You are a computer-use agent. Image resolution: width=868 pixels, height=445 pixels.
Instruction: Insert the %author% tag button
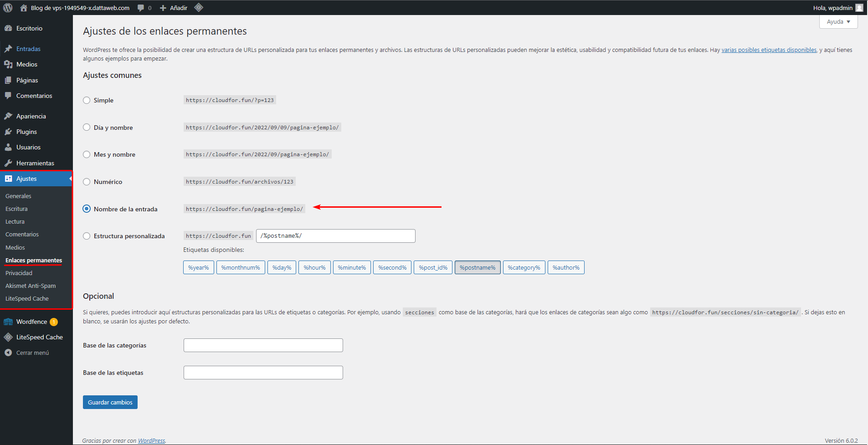click(x=566, y=267)
